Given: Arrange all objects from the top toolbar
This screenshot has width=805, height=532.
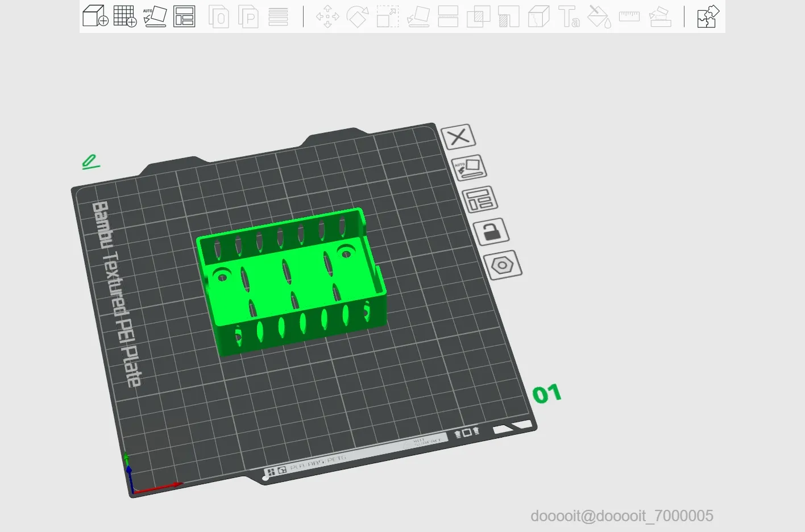Looking at the screenshot, I should click(184, 16).
